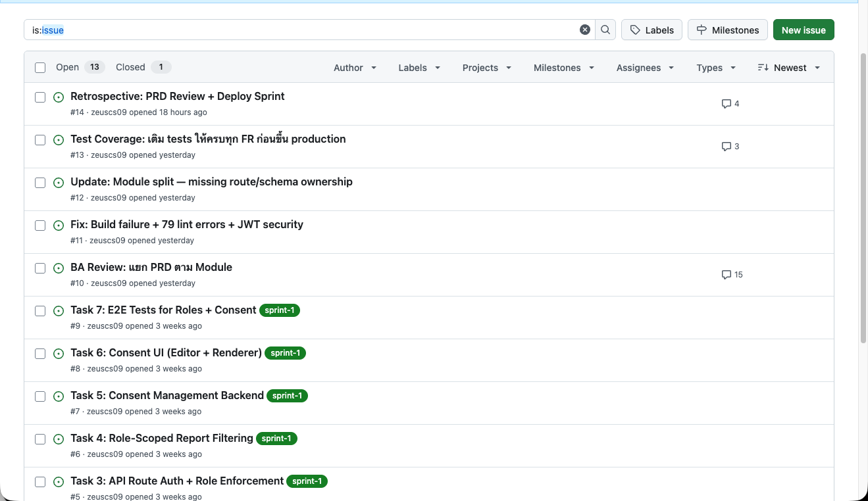The height and width of the screenshot is (501, 868).
Task: Clear the search query with the x icon
Action: point(584,29)
